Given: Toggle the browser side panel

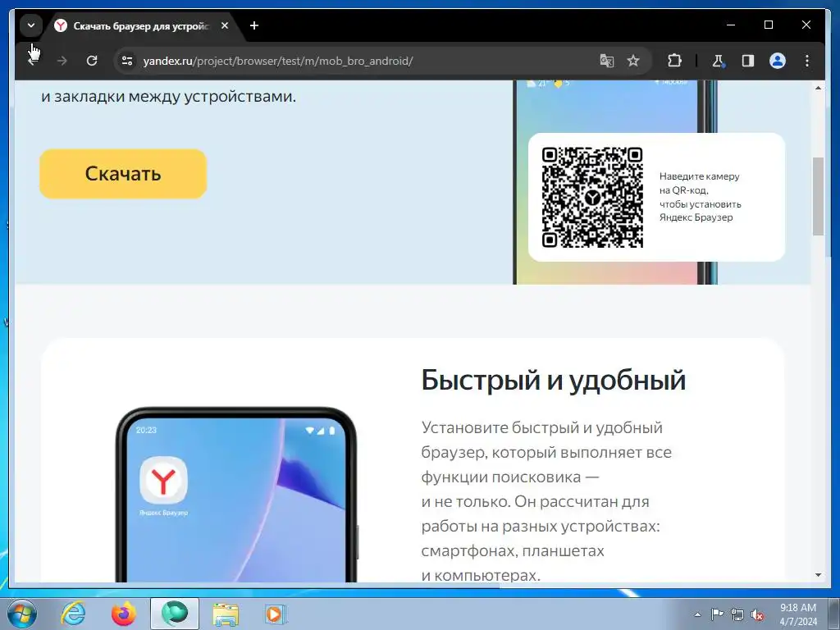Looking at the screenshot, I should tap(748, 61).
